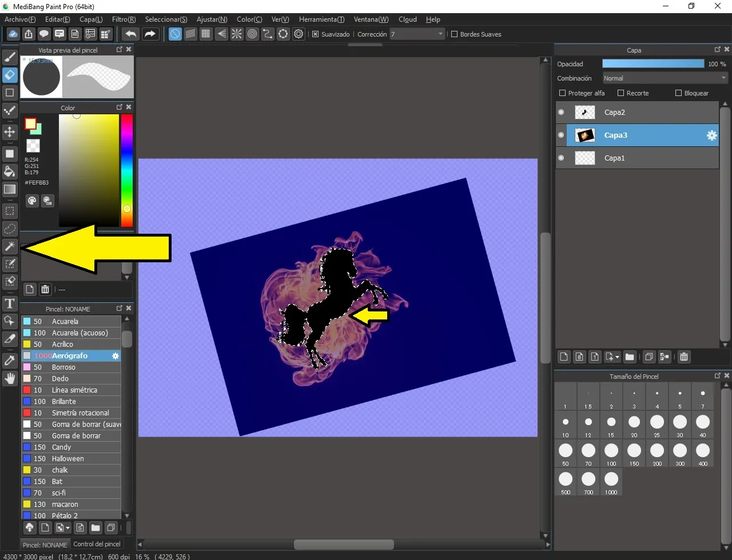Viewport: 732px width, 560px height.
Task: Choose brush size 25
Action: pyautogui.click(x=657, y=425)
